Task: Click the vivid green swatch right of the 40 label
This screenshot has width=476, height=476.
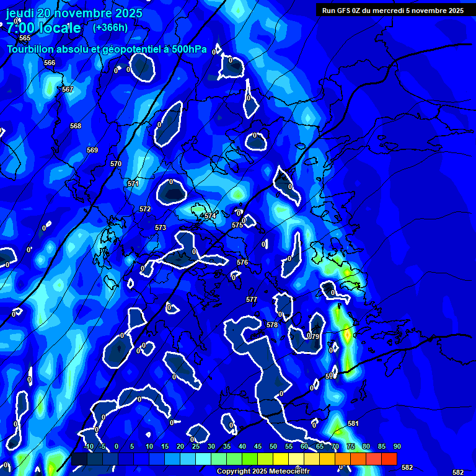Action: pos(250,459)
